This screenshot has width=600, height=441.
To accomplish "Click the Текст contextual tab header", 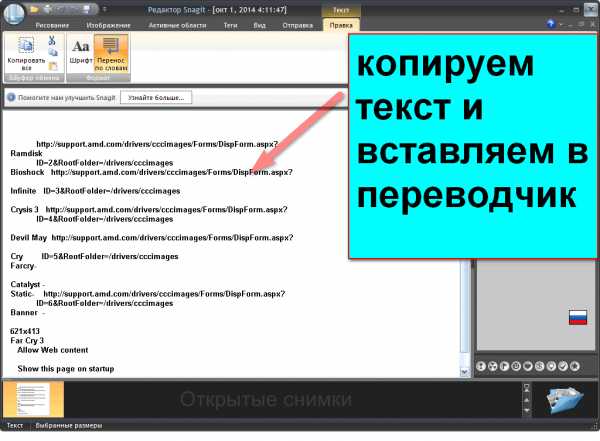I will tap(341, 10).
